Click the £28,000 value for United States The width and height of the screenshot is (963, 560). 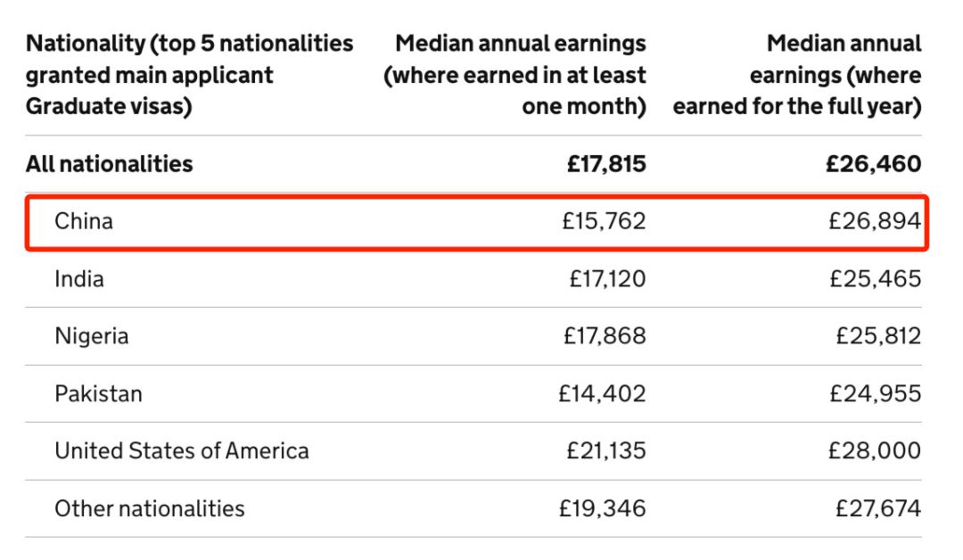pyautogui.click(x=875, y=450)
